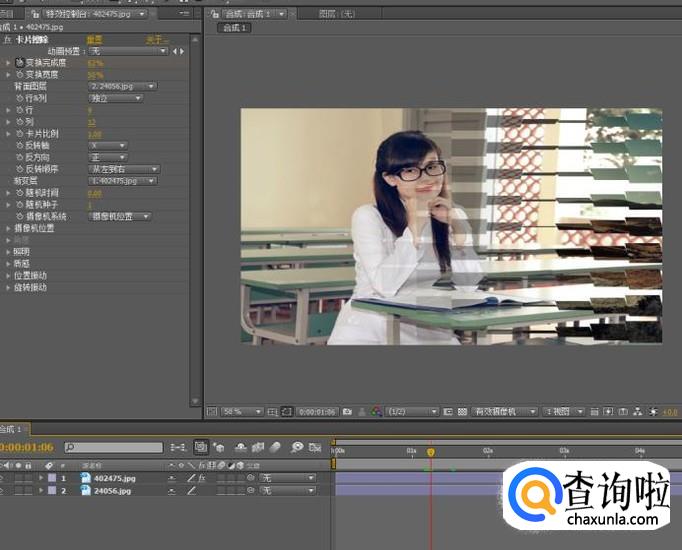Open the 动画预置 dropdown
The width and height of the screenshot is (682, 550).
tap(128, 51)
